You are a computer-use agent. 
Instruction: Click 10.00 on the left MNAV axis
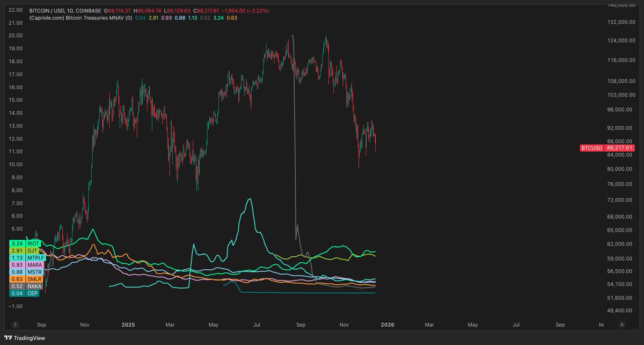pyautogui.click(x=16, y=164)
